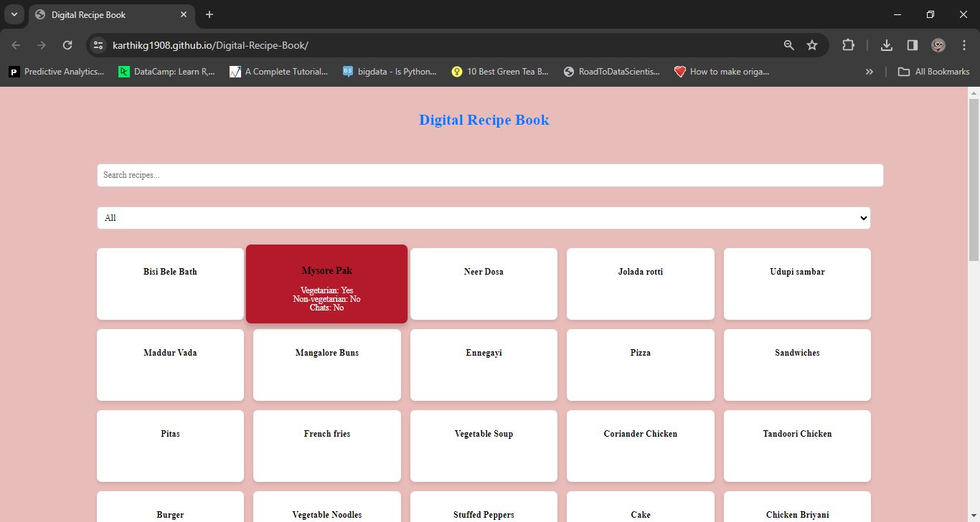Select the Coriander Chicken recipe card

[641, 446]
